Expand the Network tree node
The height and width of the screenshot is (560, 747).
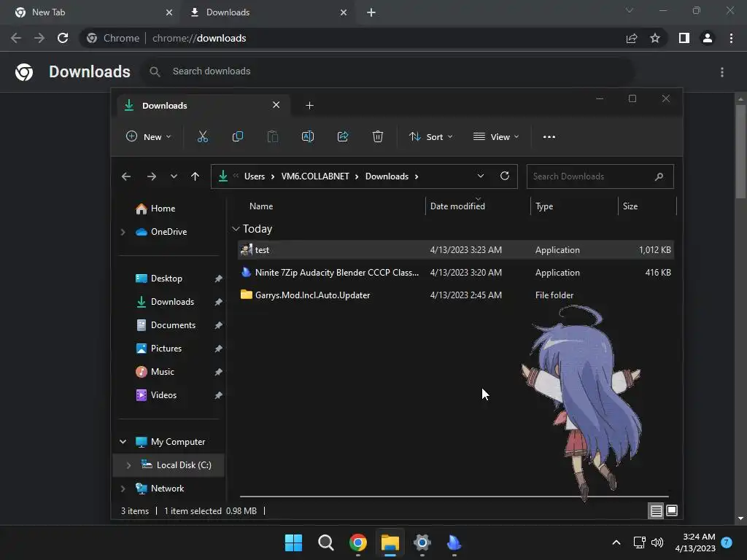123,489
